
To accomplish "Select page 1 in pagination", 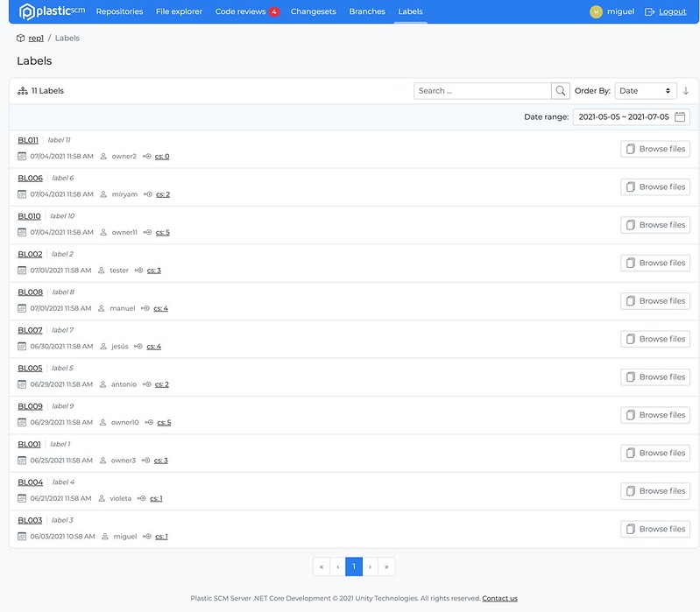I will pos(354,567).
